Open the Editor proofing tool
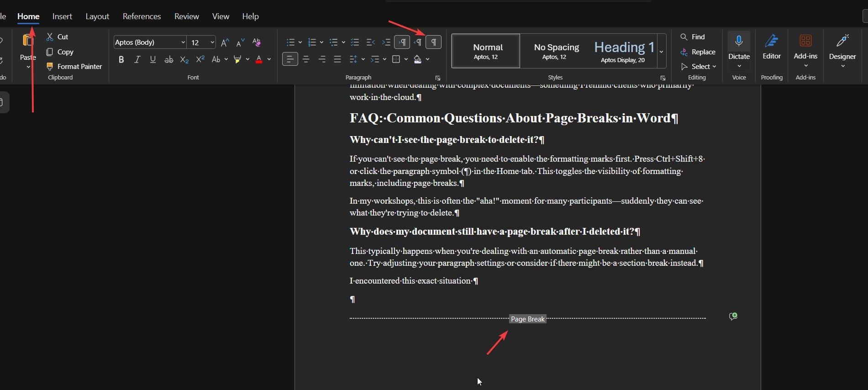Viewport: 868px width, 390px height. (x=772, y=47)
